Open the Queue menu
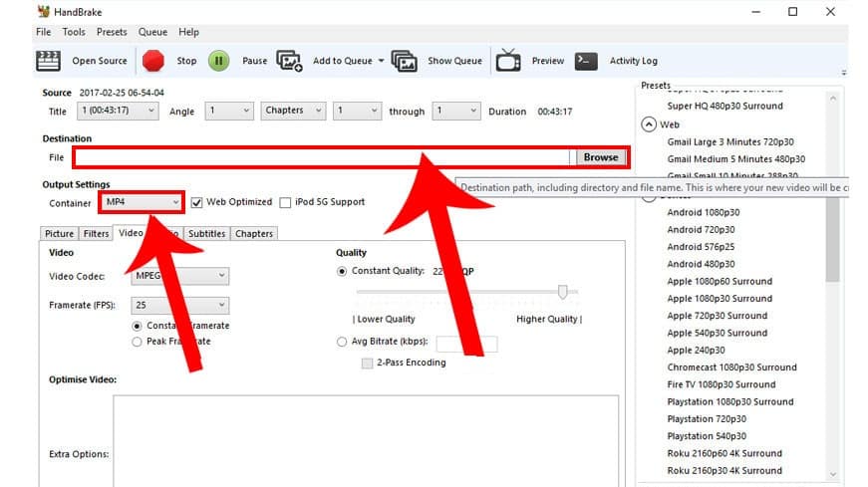 point(152,32)
